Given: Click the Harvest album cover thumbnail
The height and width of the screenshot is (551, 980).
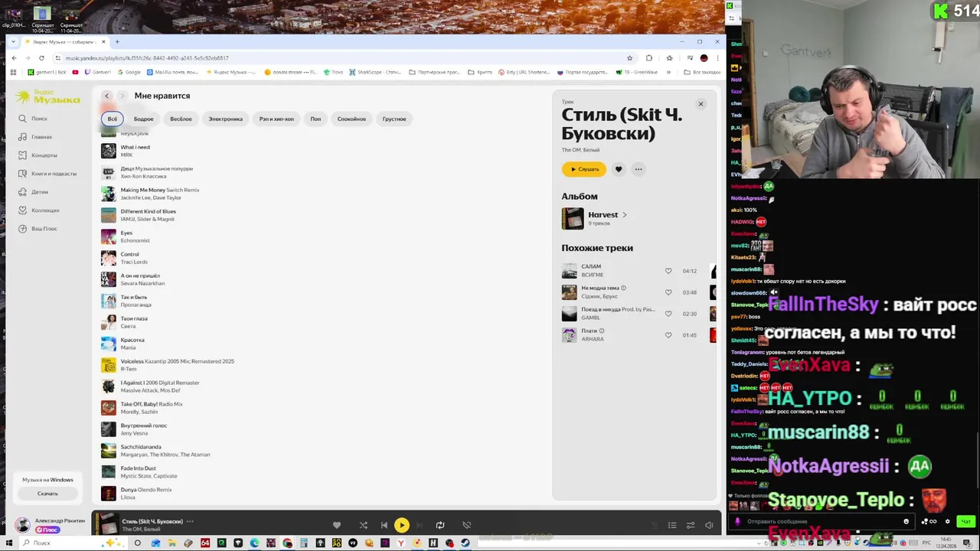Looking at the screenshot, I should coord(573,218).
